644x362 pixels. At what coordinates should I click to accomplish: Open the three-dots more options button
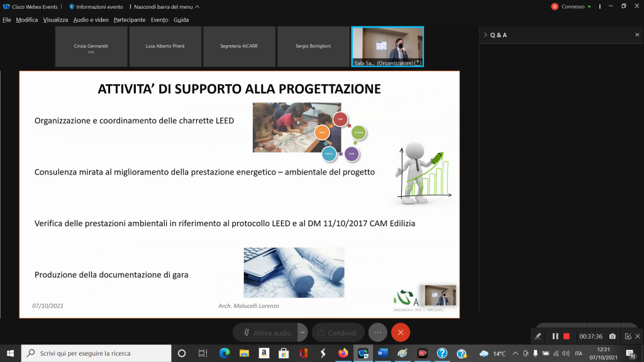377,332
